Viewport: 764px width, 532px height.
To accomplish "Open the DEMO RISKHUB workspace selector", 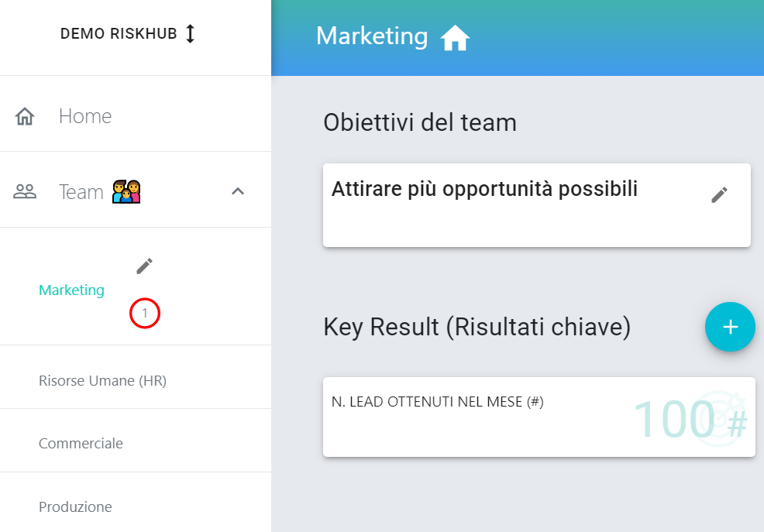I will tap(128, 33).
